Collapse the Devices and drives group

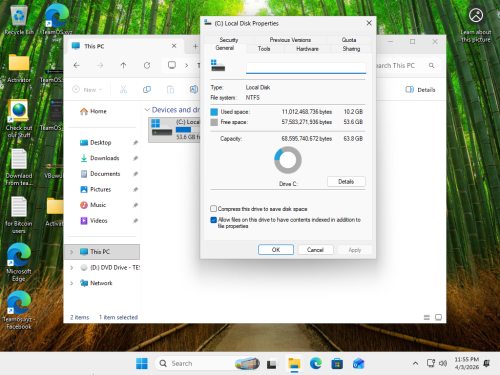147,110
